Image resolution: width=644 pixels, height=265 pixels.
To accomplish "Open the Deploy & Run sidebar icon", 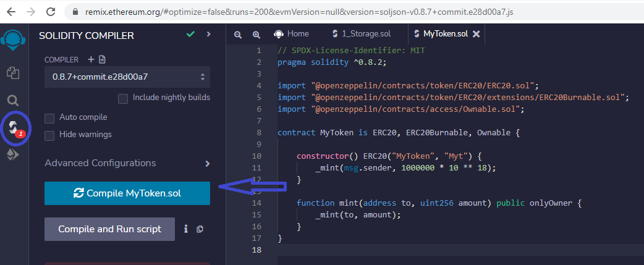I will click(x=13, y=155).
